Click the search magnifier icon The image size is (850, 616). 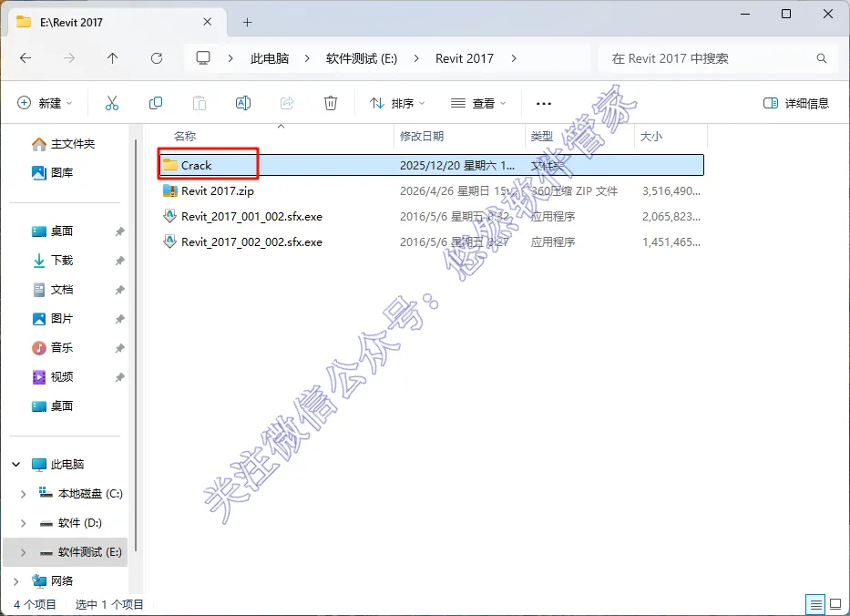point(822,58)
